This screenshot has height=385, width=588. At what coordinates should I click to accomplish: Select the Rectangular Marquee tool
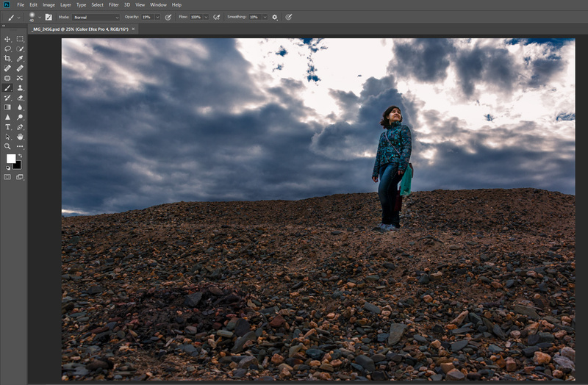click(x=20, y=39)
